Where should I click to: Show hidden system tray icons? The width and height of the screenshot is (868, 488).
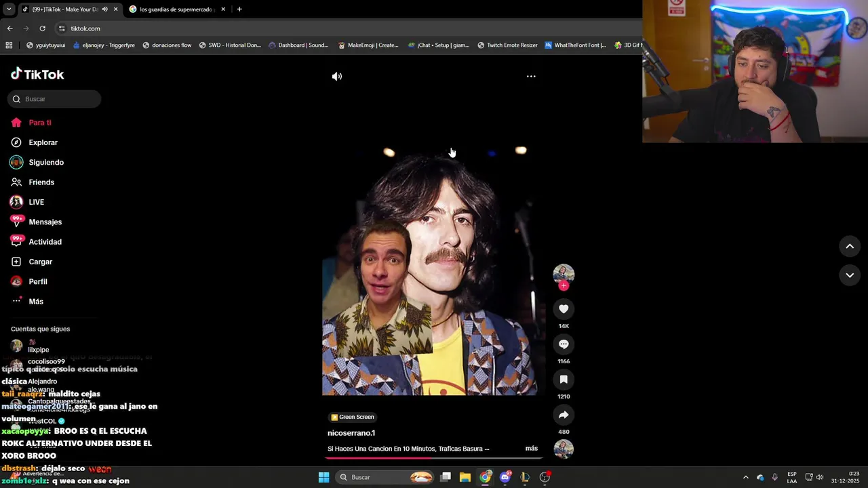point(746,477)
